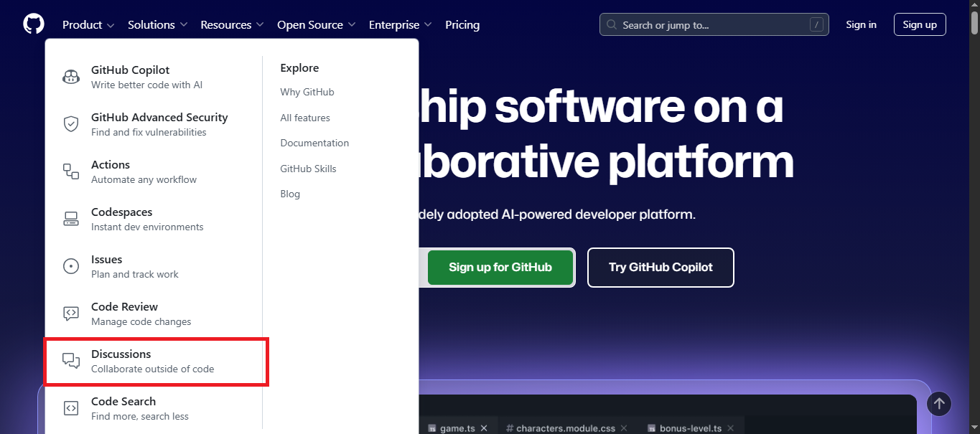The image size is (980, 434).
Task: Select the Codespaces icon
Action: coord(70,218)
